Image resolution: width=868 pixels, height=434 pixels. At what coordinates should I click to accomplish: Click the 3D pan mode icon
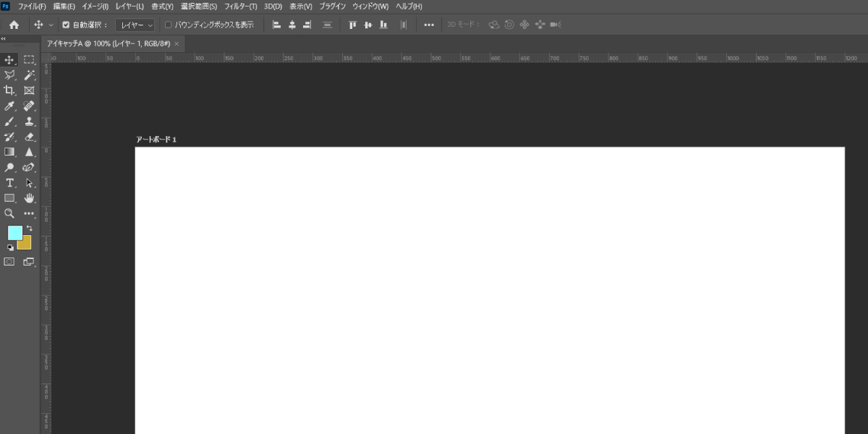524,25
